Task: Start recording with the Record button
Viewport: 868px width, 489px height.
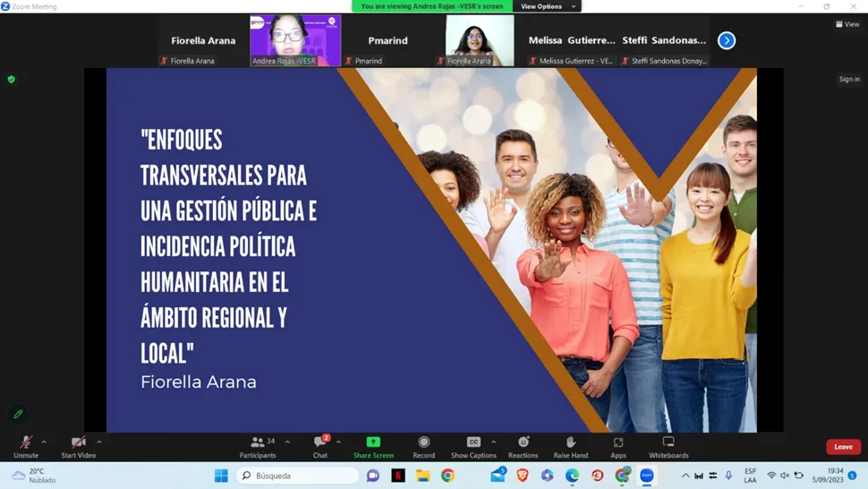Action: pyautogui.click(x=423, y=445)
